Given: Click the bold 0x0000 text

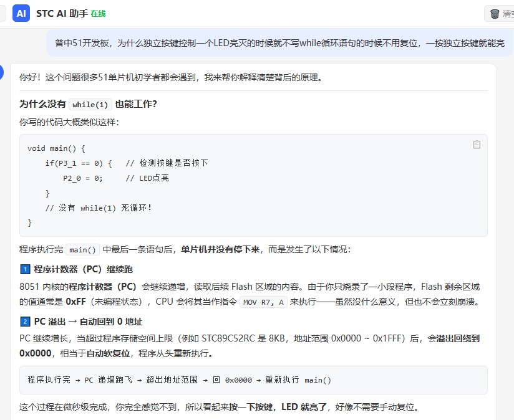Looking at the screenshot, I should point(36,353).
